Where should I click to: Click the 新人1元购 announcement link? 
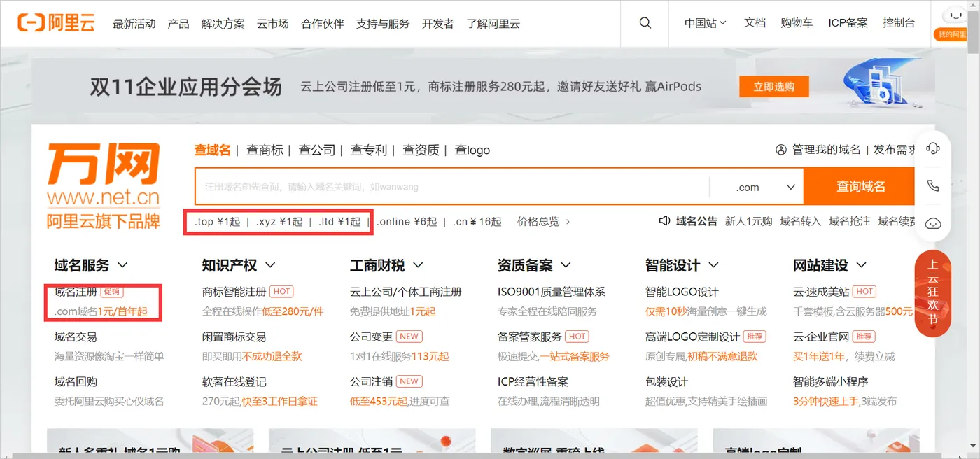[x=748, y=221]
